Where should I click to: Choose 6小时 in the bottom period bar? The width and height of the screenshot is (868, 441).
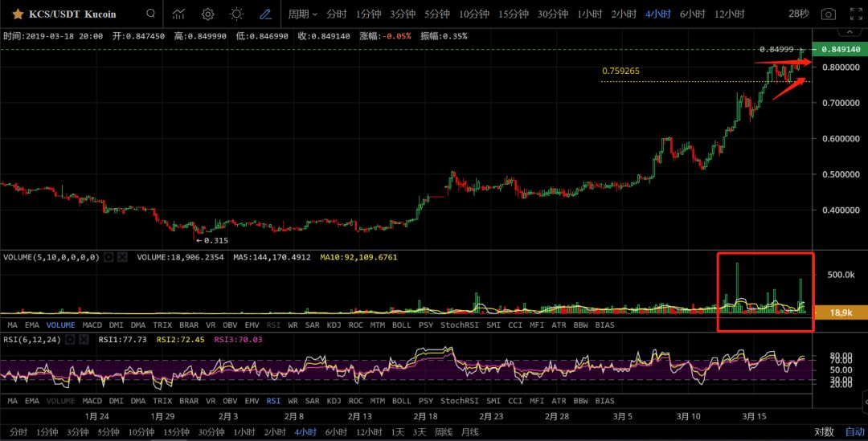coord(337,432)
